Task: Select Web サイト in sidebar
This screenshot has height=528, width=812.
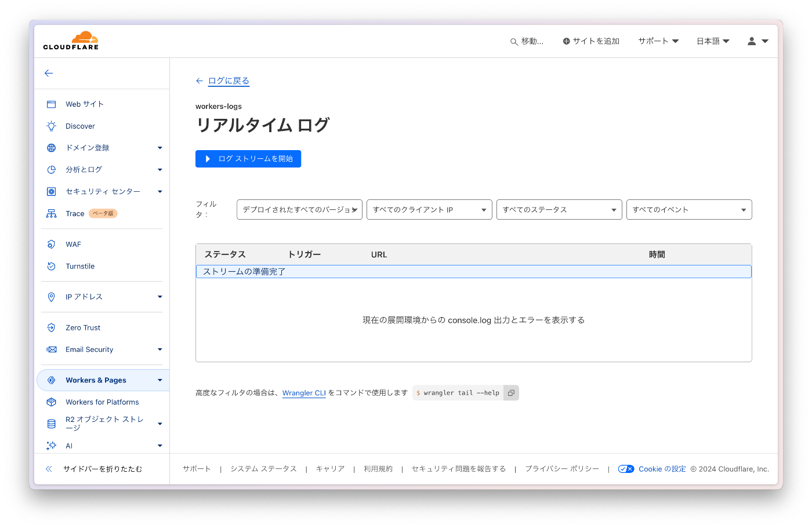Action: click(85, 104)
